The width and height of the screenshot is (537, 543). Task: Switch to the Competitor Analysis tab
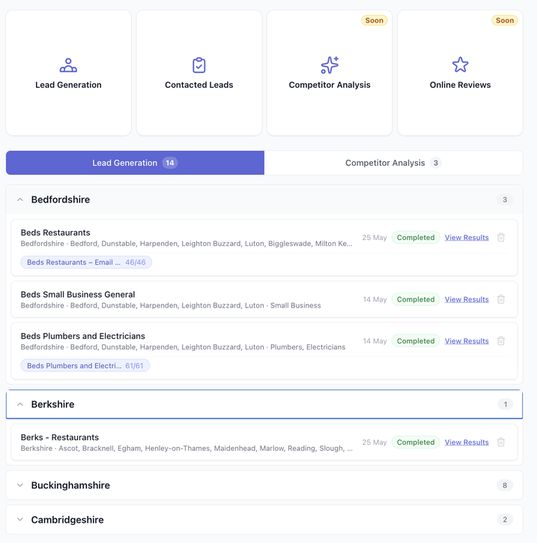point(393,163)
